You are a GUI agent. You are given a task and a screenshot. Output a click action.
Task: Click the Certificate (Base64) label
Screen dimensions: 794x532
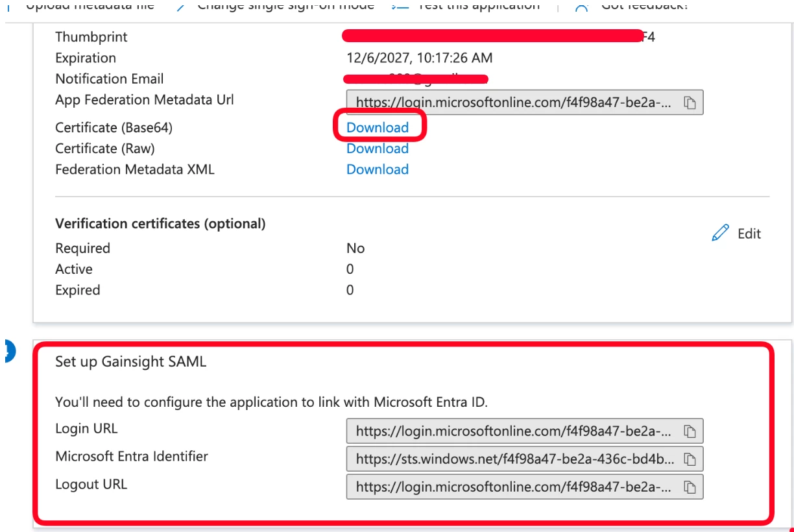point(114,127)
